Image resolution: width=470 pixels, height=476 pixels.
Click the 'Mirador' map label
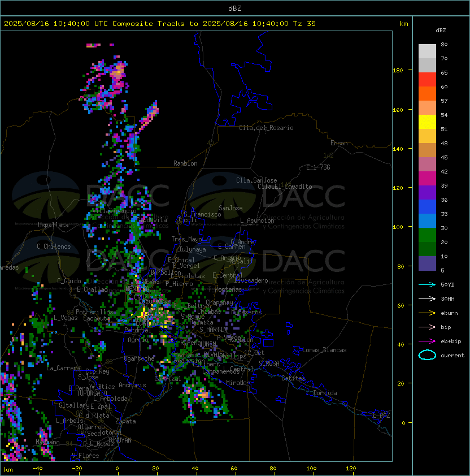pyautogui.click(x=238, y=383)
